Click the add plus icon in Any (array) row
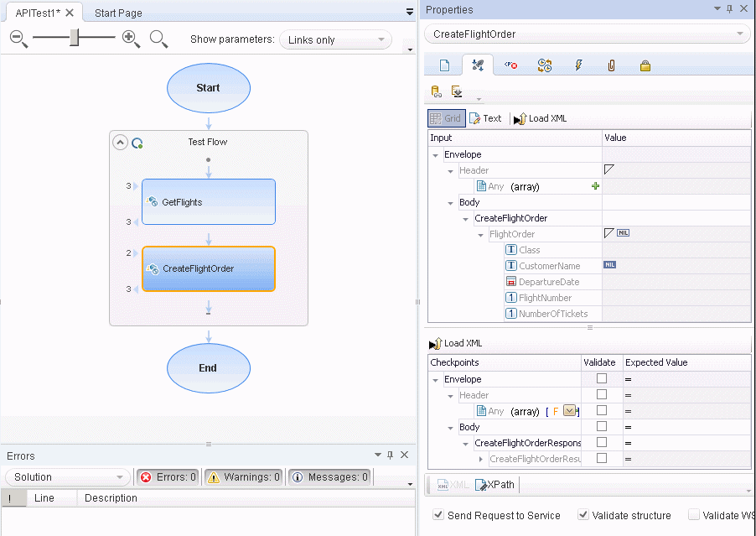The height and width of the screenshot is (536, 756). [x=596, y=186]
